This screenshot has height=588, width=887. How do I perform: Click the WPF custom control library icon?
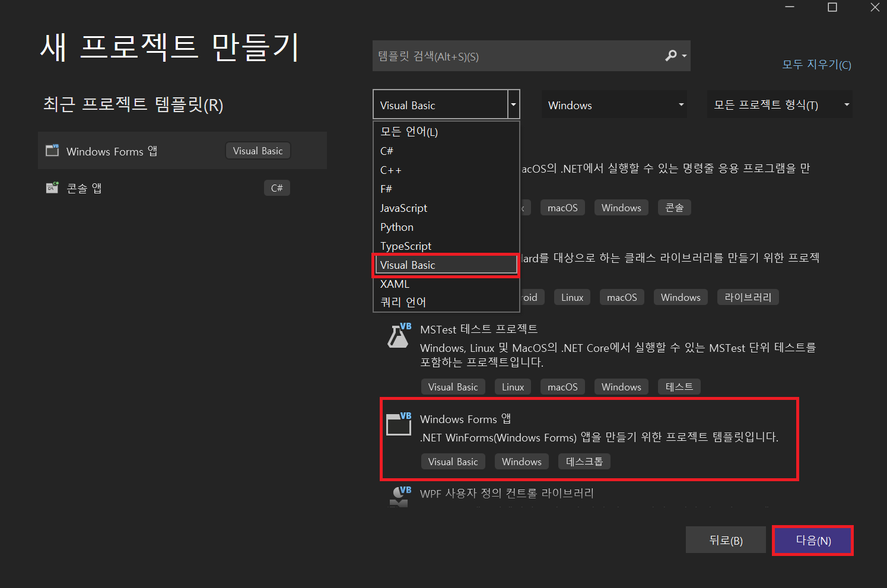pyautogui.click(x=399, y=497)
